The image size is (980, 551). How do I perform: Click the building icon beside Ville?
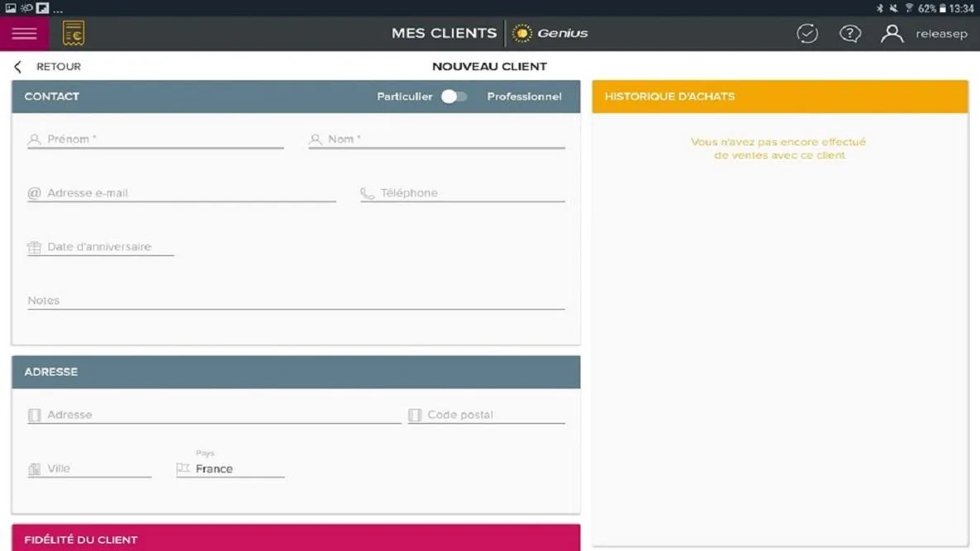35,469
